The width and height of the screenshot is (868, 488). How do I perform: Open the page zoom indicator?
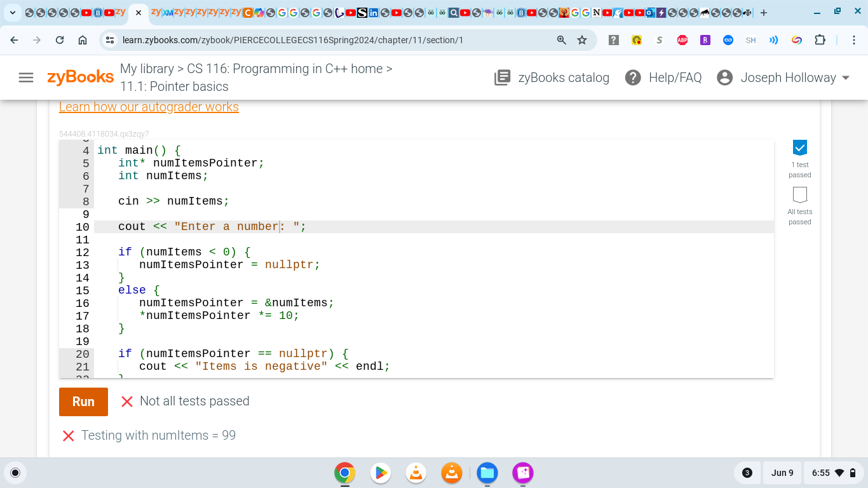(x=562, y=40)
